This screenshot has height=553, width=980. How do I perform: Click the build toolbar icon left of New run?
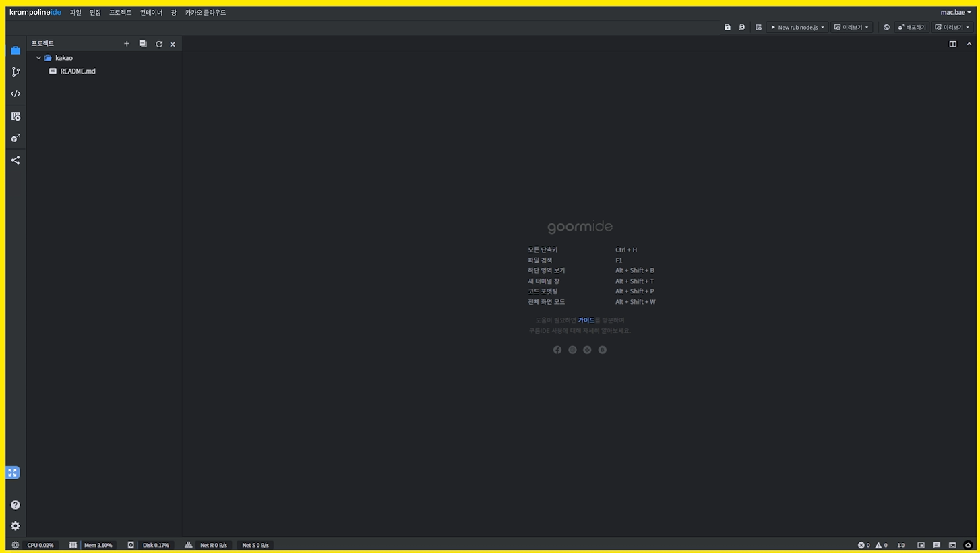click(758, 28)
